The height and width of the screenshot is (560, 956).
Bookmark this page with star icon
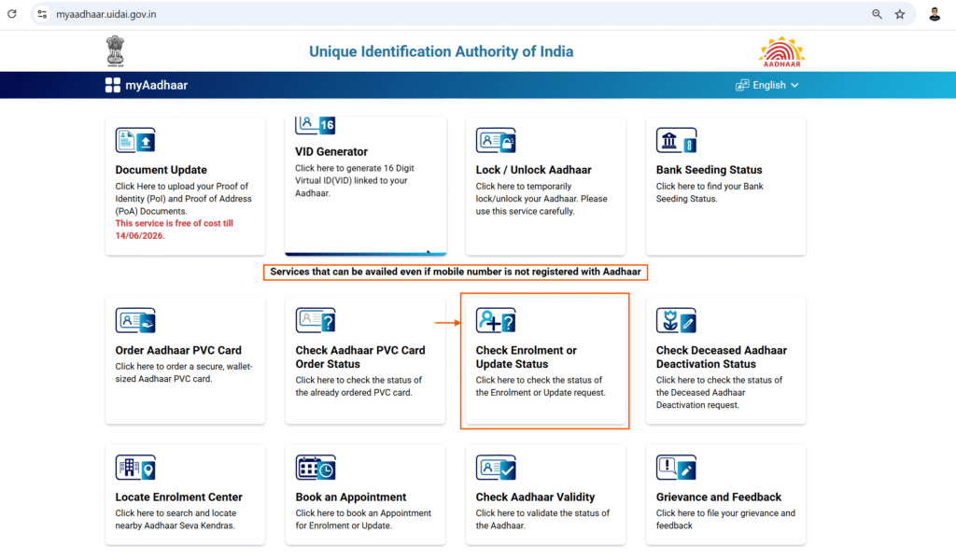coord(900,14)
